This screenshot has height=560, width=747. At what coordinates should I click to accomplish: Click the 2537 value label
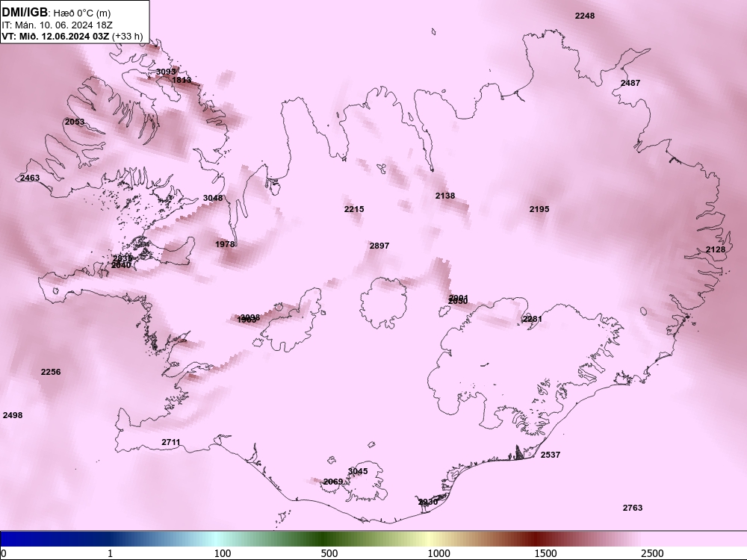[551, 455]
